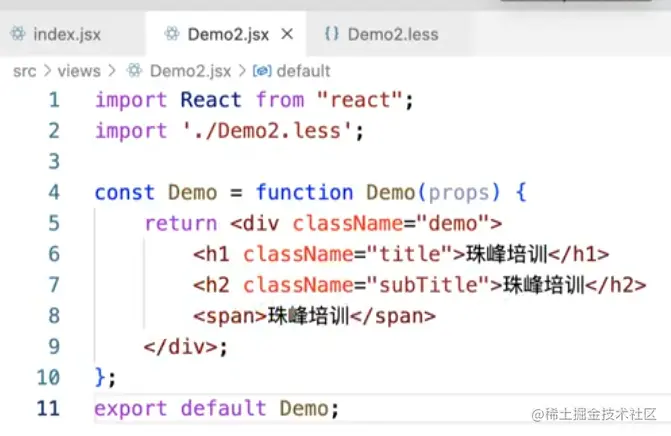Click the return keyword on line 5

181,223
